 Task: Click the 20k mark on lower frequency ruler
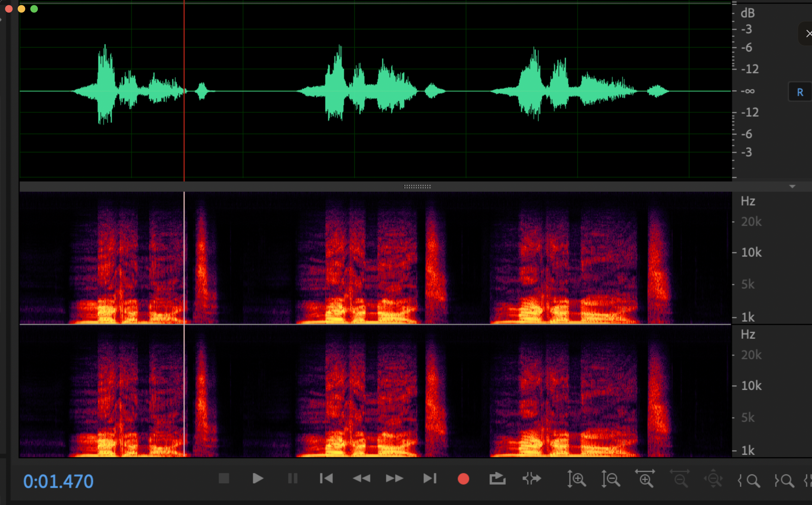(751, 355)
